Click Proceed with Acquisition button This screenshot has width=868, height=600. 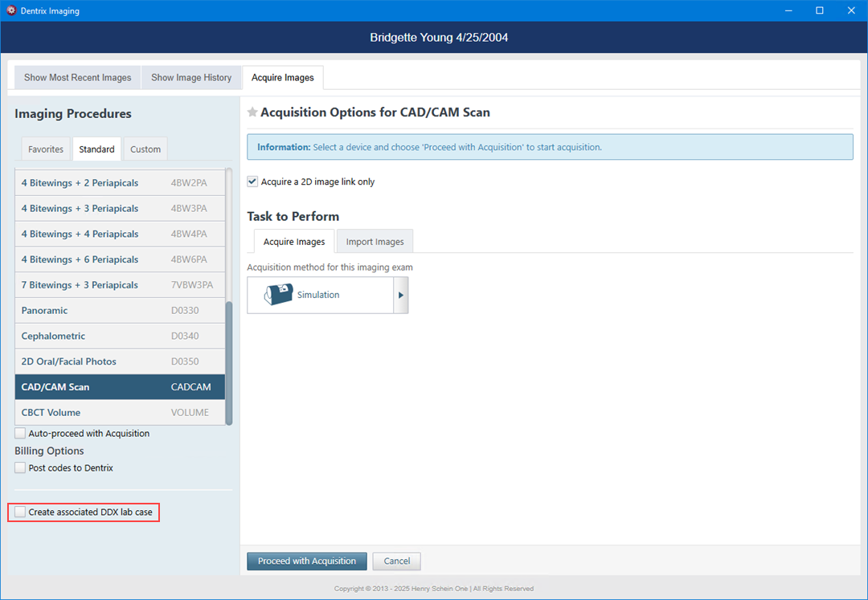coord(307,561)
